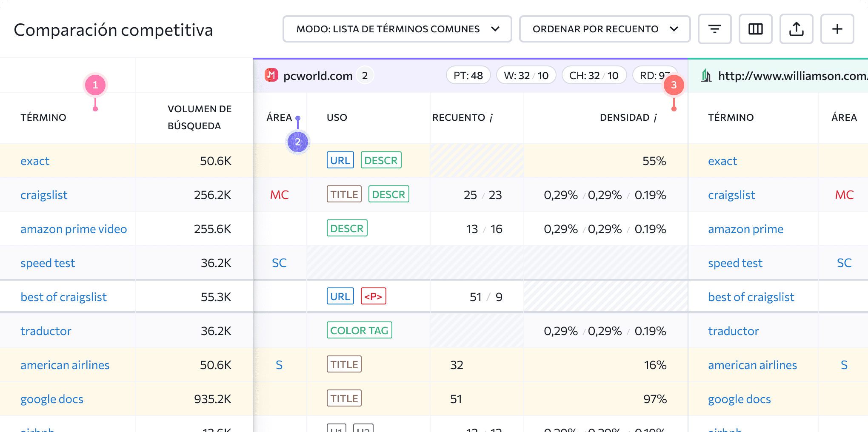Click the badge 2 next to pcworld.com
Viewport: 868px width, 432px height.
pos(365,76)
